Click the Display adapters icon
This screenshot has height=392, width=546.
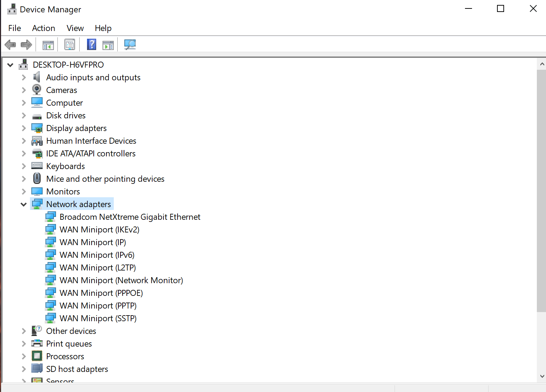(37, 128)
